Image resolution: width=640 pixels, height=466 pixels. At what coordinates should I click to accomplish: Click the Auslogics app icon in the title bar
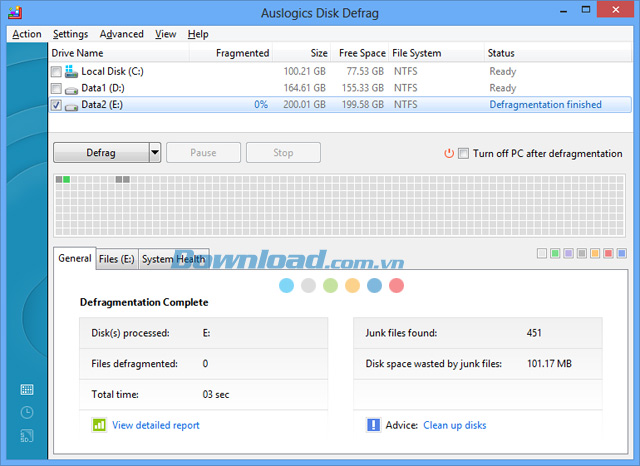coord(14,11)
